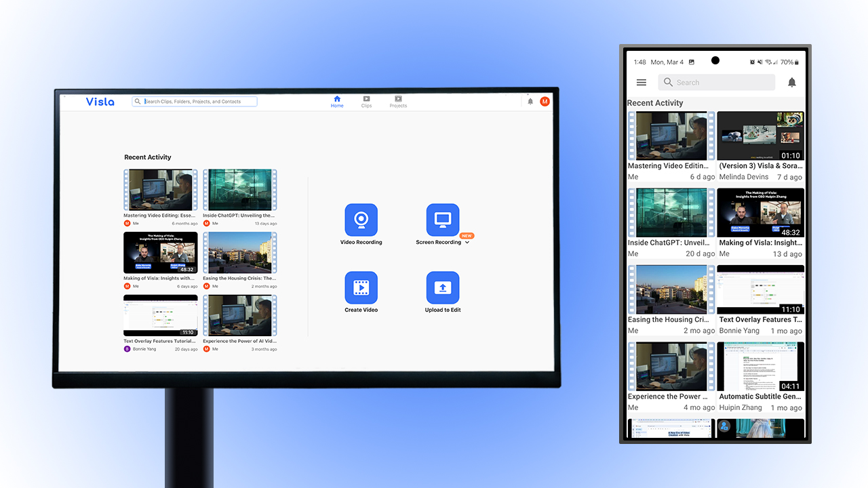Click the battery 70% indicator on the phone
Screen dimensions: 868x488
tap(791, 62)
